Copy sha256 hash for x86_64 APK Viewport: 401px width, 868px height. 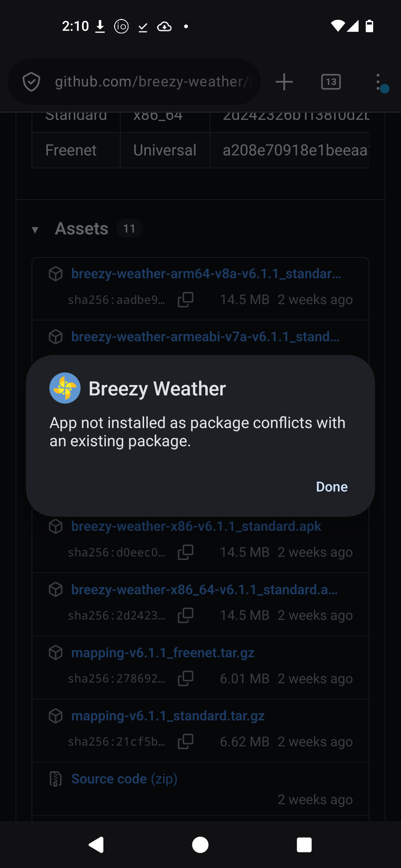point(185,615)
